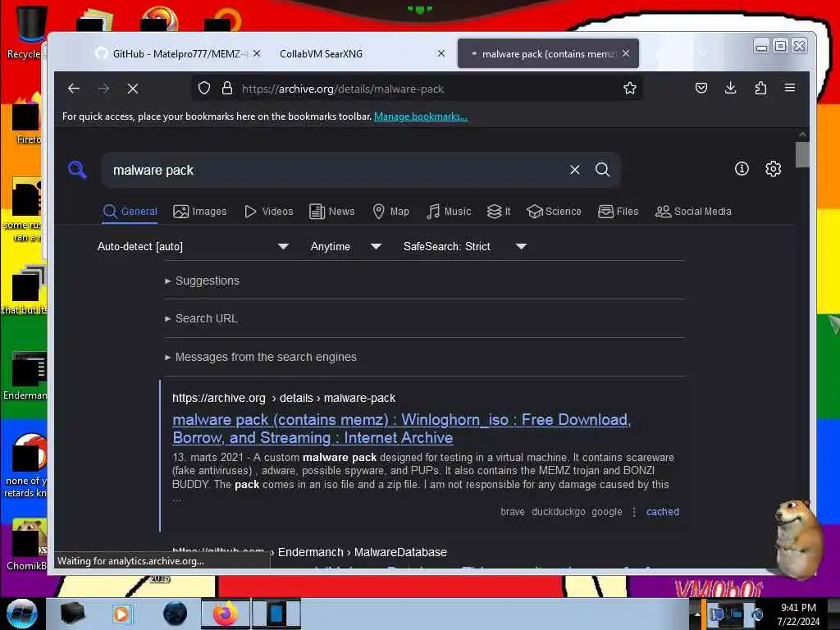
Task: Open Firefox hamburger menu
Action: [x=790, y=88]
